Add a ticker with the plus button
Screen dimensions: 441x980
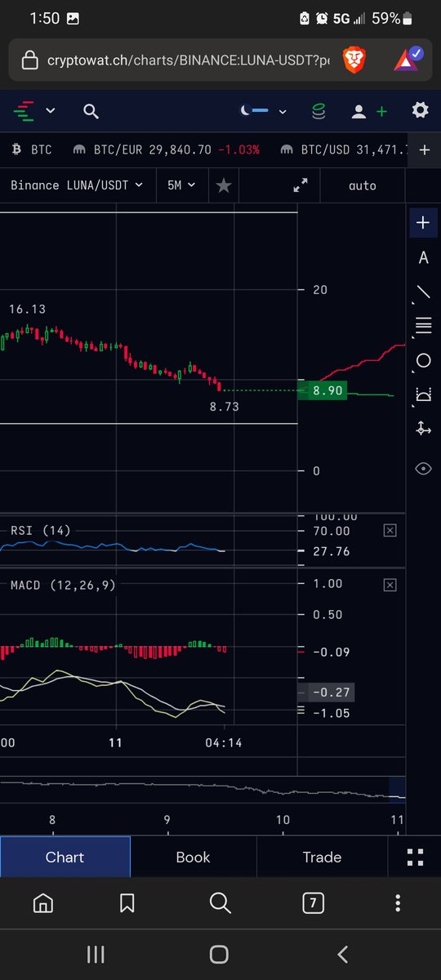pos(425,149)
